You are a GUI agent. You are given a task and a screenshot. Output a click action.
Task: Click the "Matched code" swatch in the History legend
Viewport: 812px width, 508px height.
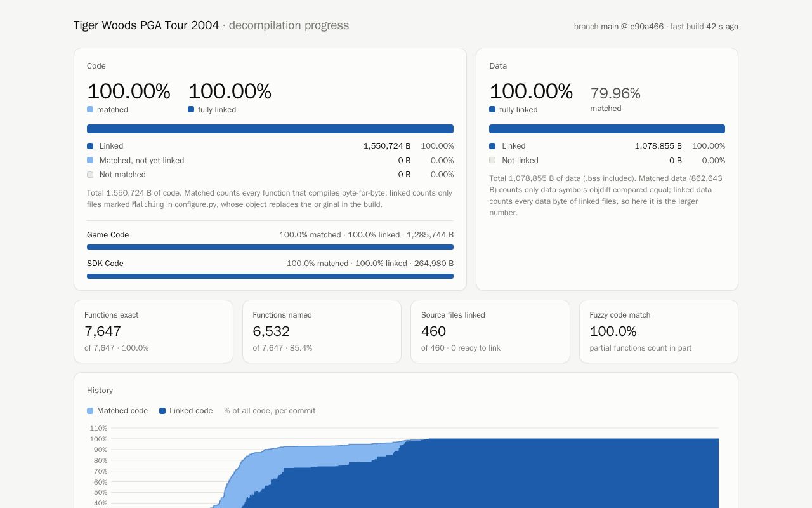tap(90, 411)
